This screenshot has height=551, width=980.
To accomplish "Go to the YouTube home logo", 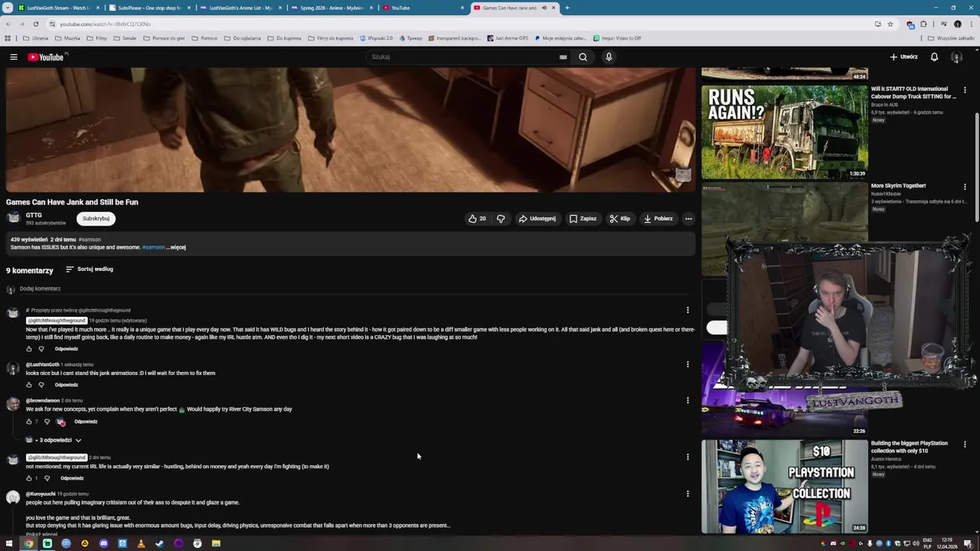I will click(47, 57).
